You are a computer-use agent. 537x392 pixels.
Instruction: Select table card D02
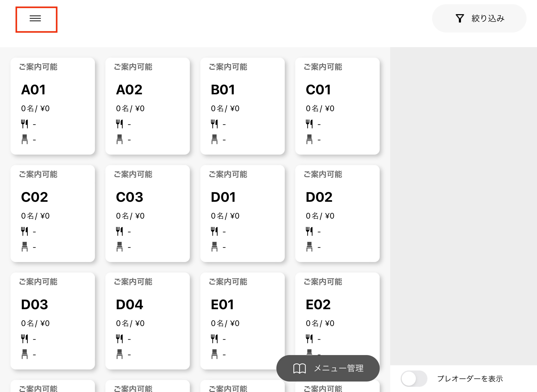[337, 213]
